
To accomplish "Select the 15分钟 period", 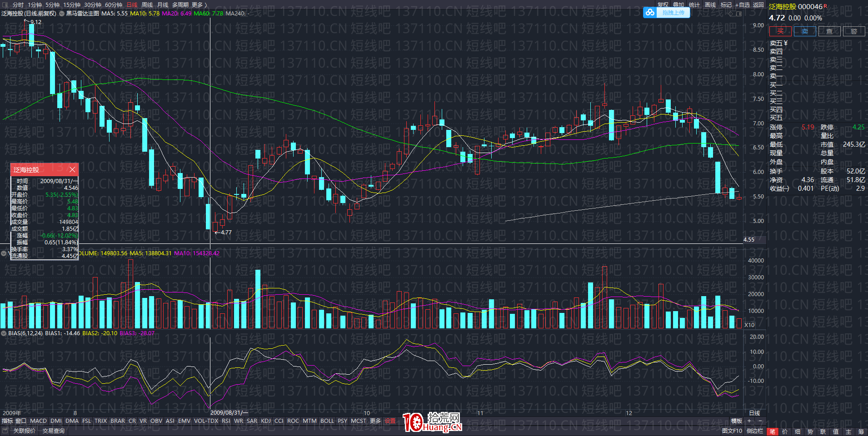I will pyautogui.click(x=72, y=5).
